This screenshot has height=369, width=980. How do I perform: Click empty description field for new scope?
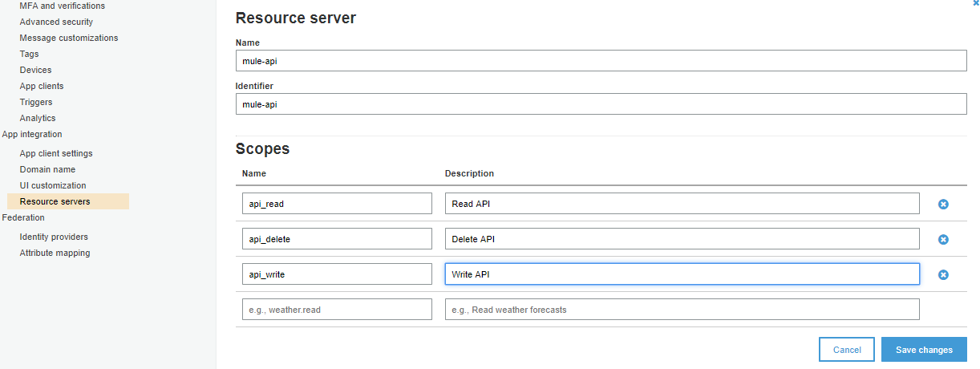click(682, 310)
